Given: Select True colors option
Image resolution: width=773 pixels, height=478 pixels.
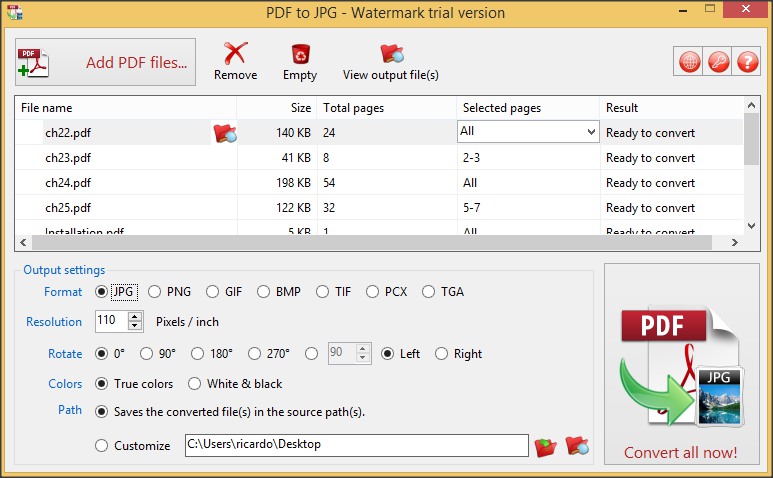Looking at the screenshot, I should tap(102, 384).
